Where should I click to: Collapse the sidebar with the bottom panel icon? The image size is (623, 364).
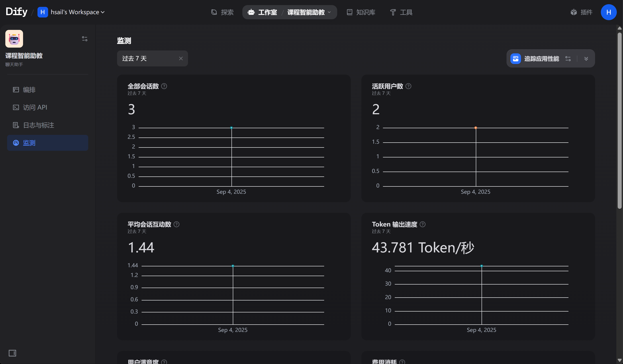tap(12, 353)
